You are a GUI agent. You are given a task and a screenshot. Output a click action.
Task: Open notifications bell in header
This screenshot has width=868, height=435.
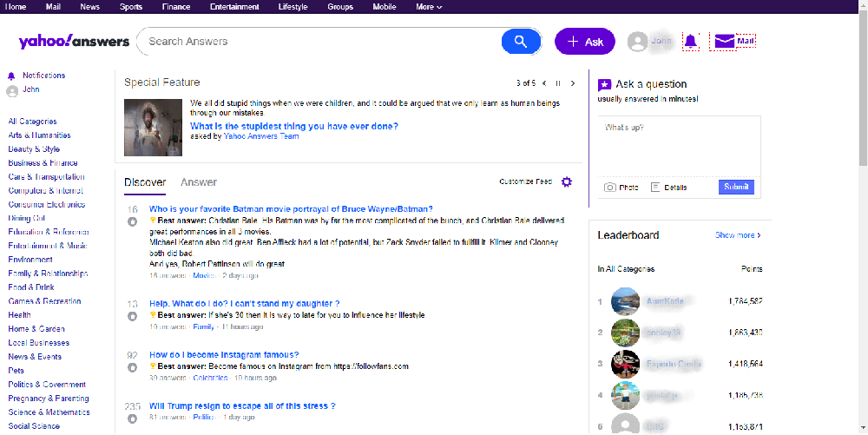pos(691,41)
